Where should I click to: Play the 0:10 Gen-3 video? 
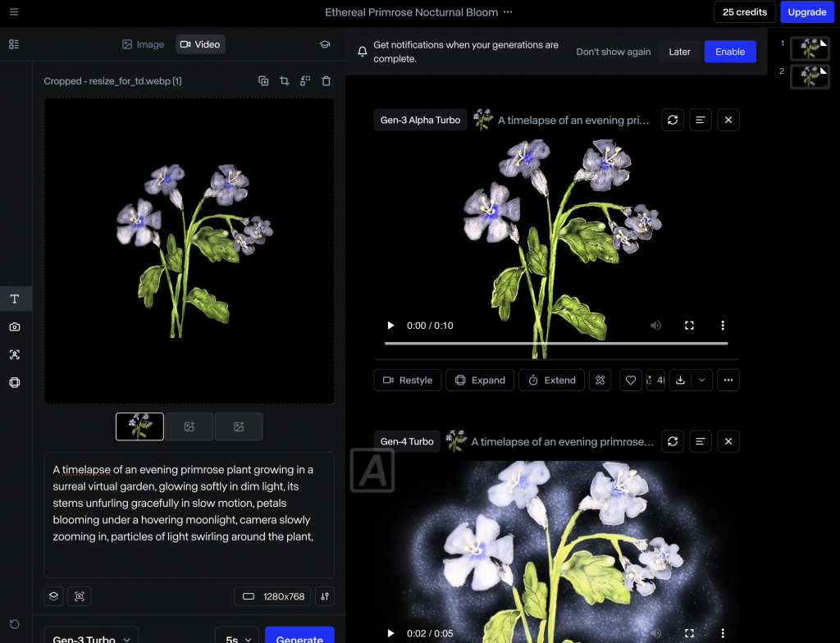[x=390, y=326]
